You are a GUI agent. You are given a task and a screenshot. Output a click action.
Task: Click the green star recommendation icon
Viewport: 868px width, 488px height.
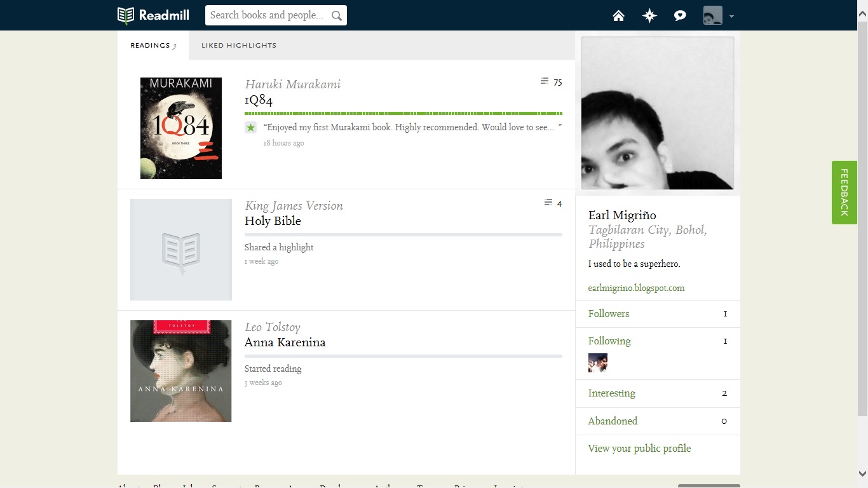(x=250, y=128)
